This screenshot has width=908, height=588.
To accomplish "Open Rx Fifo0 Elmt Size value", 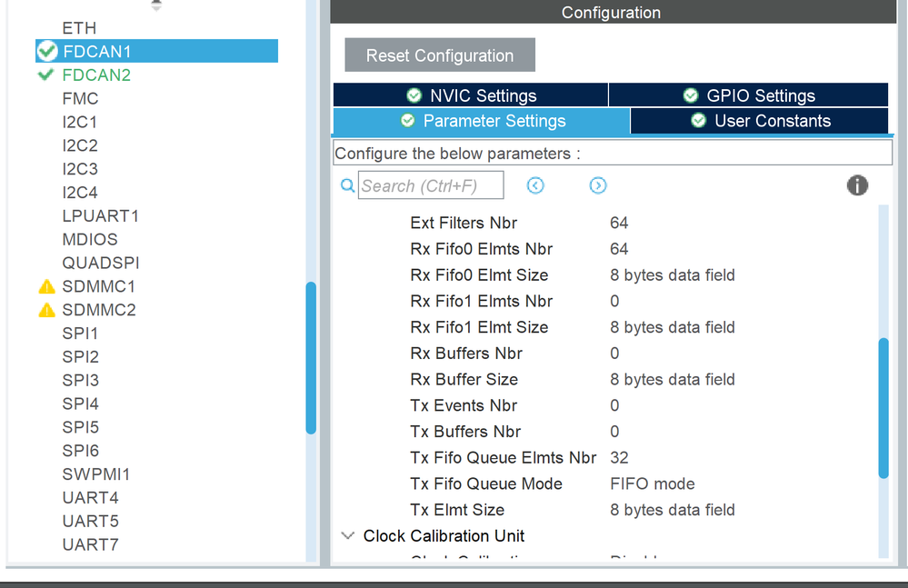I will (673, 274).
